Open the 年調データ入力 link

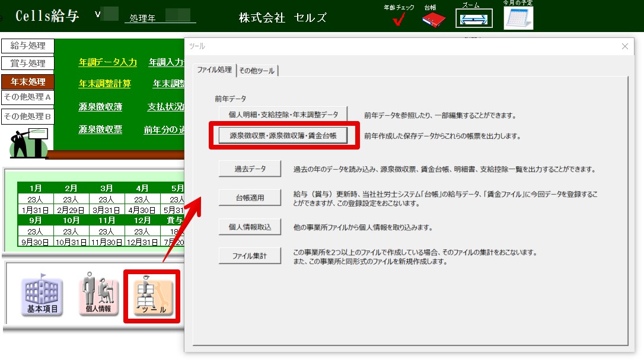[108, 62]
